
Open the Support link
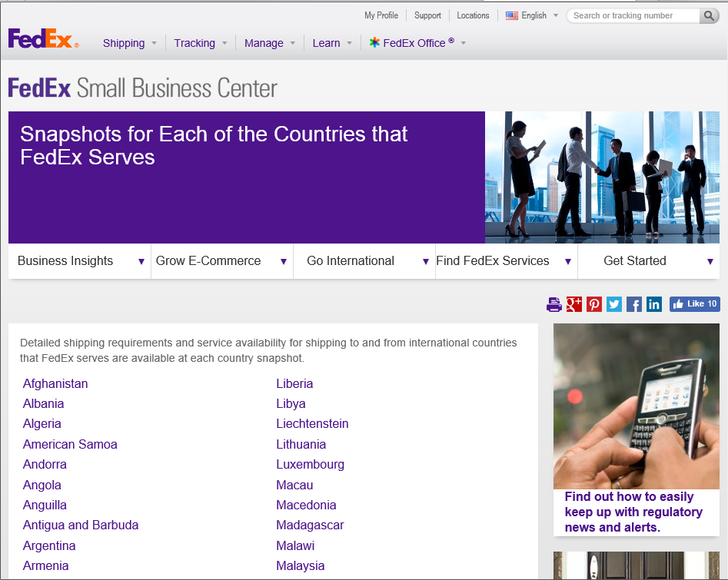[x=427, y=15]
